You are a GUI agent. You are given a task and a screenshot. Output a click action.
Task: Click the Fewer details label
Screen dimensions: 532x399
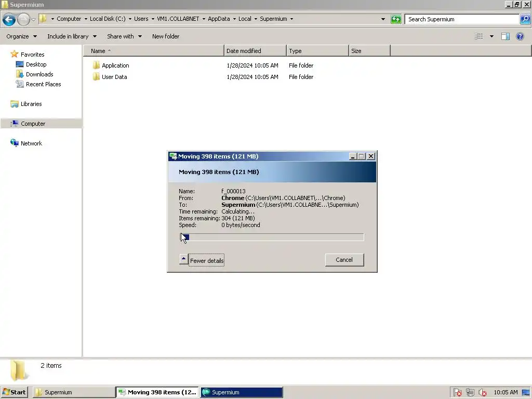coord(207,261)
